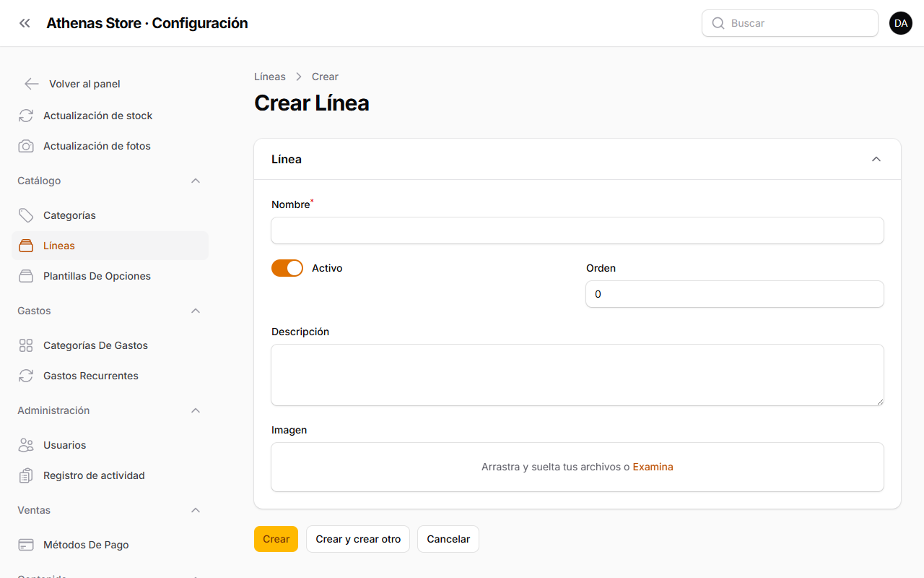Viewport: 924px width, 578px height.
Task: Click the Crear breadcrumb item
Action: coord(325,77)
